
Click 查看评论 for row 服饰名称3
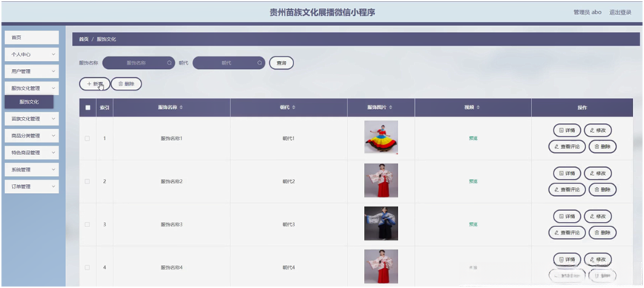[x=567, y=233]
